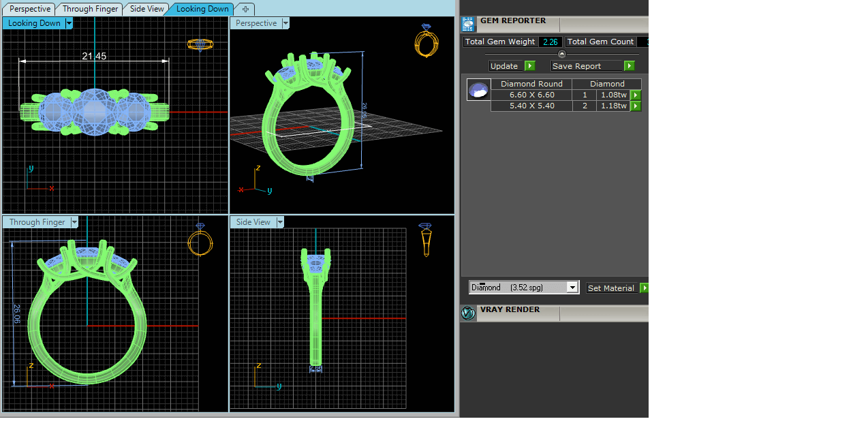
Task: Expand the Diamond material combo box
Action: tap(572, 288)
